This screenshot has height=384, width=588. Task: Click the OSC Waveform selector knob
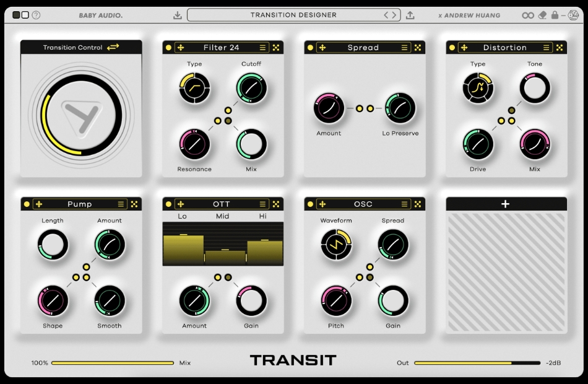[x=336, y=245]
